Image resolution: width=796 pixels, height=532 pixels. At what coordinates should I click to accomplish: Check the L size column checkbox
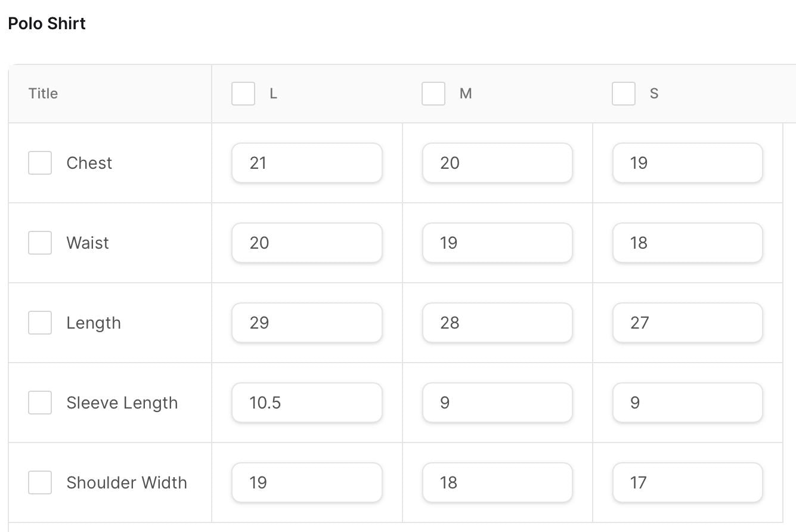point(243,94)
